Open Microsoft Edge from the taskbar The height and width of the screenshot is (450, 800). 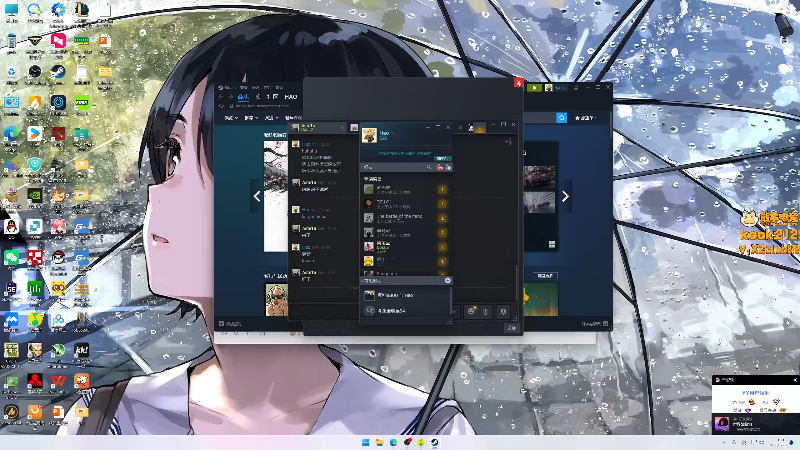pyautogui.click(x=393, y=442)
